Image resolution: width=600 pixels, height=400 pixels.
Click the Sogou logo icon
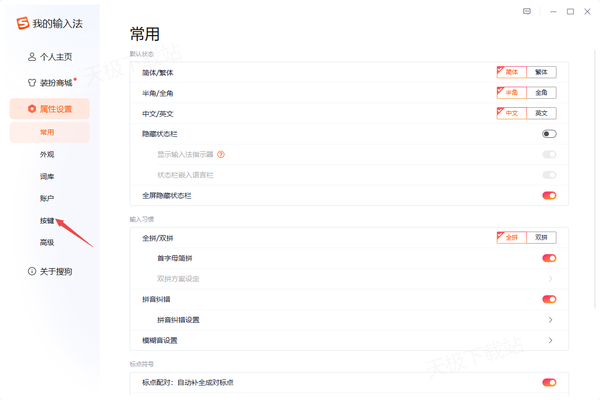pos(23,23)
